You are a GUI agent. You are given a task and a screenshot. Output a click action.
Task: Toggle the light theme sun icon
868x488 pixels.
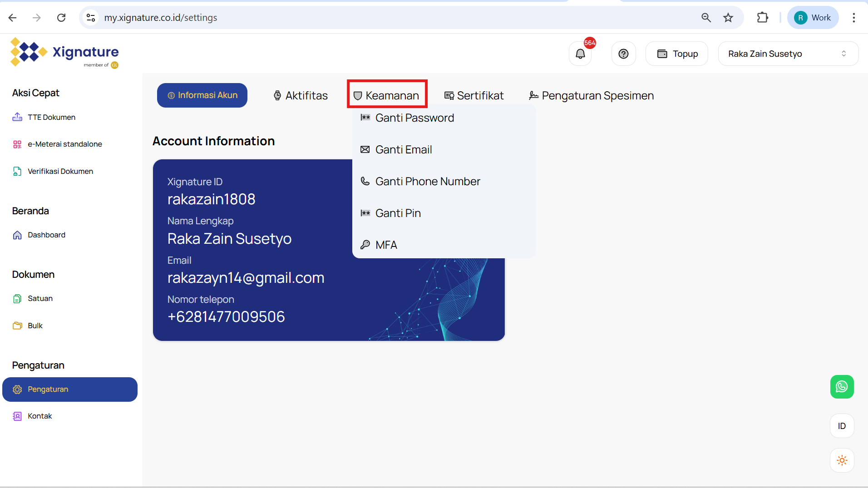[x=842, y=460]
